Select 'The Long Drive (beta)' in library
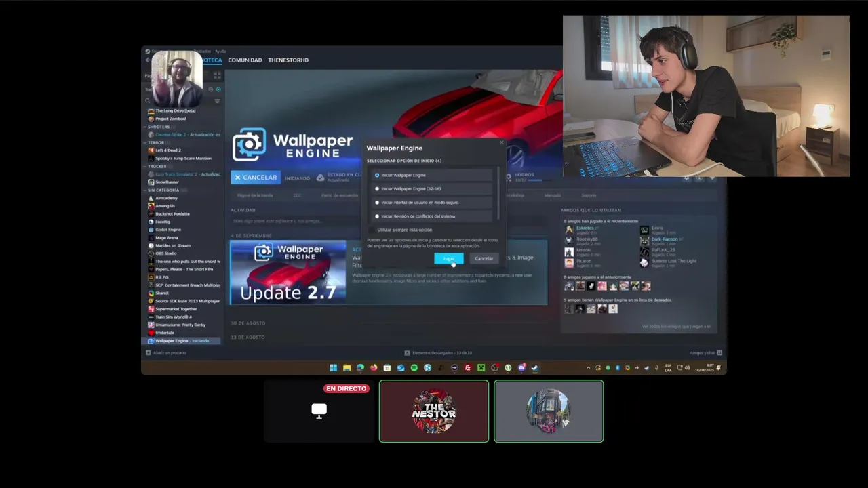The image size is (868, 488). [175, 110]
